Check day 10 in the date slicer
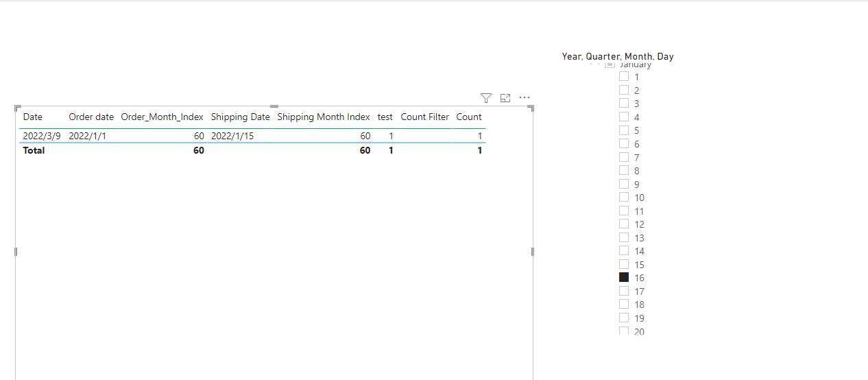Viewport: 868px width, 380px height. pyautogui.click(x=624, y=197)
